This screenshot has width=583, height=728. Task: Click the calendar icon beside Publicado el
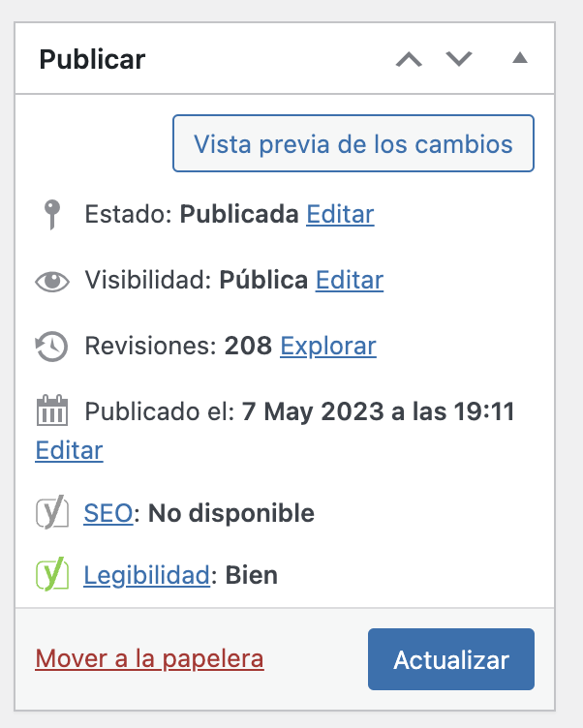pyautogui.click(x=52, y=412)
